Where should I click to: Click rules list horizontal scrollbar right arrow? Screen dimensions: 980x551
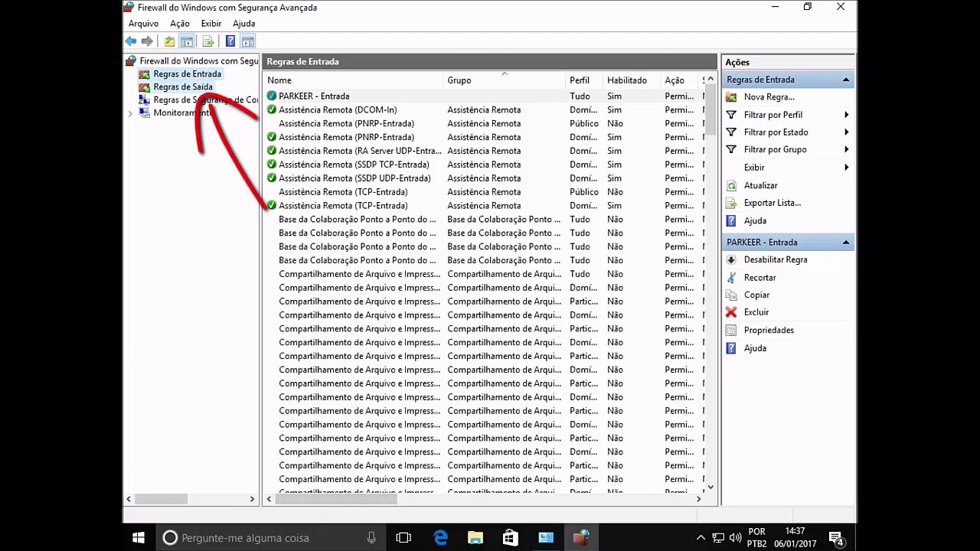point(698,499)
